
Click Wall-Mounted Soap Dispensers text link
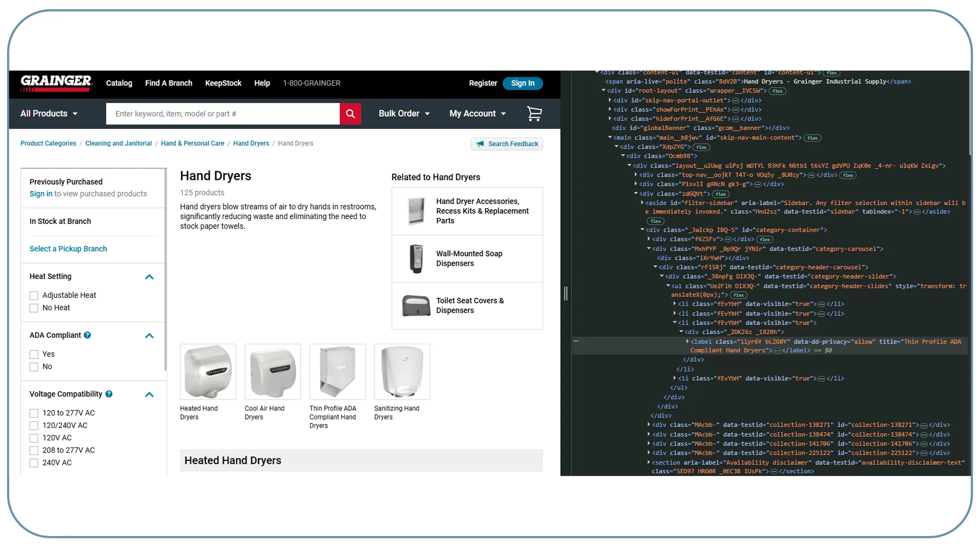tap(470, 259)
